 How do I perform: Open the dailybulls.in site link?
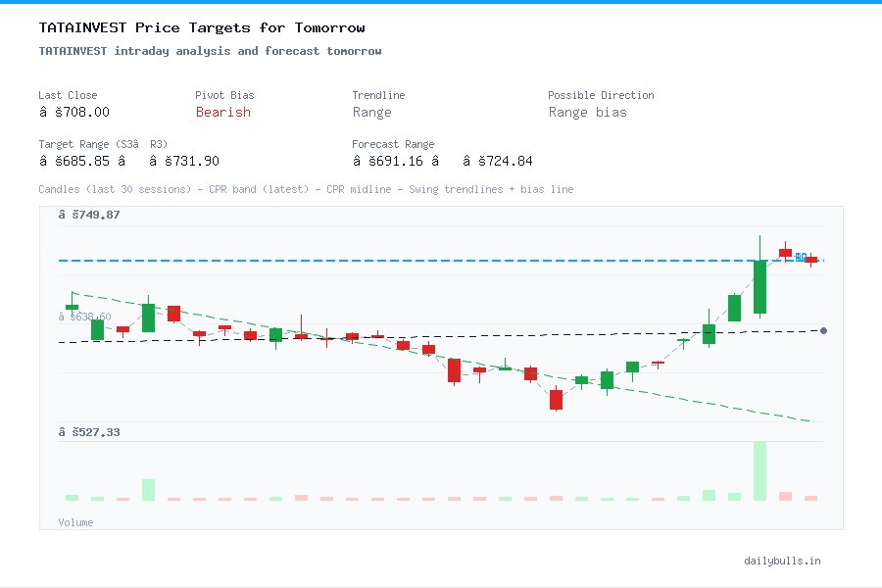[783, 561]
